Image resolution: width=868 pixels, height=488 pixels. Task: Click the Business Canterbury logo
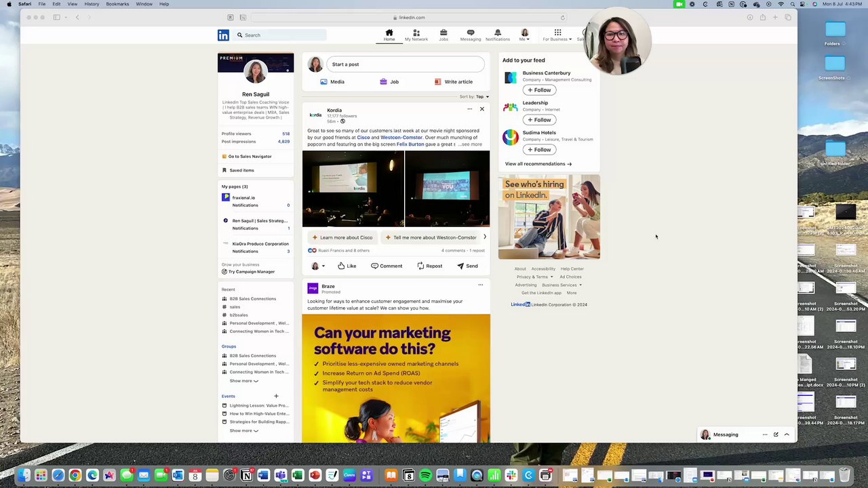(x=510, y=77)
